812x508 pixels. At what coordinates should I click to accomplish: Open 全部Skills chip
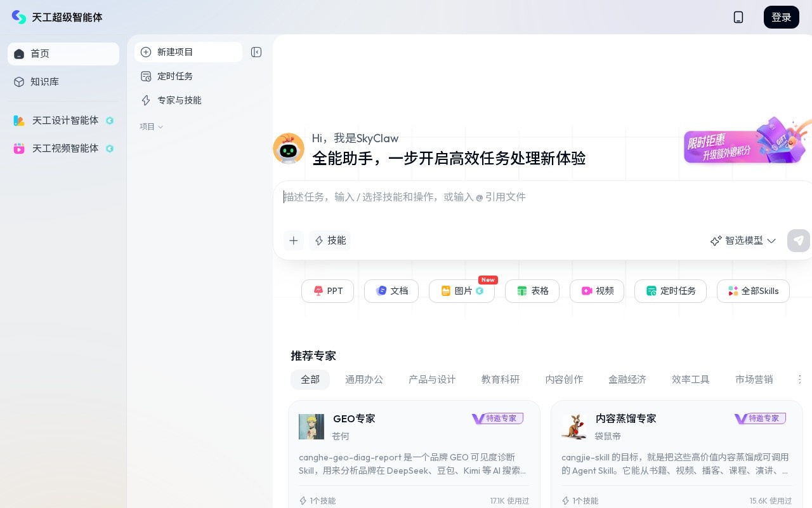click(753, 291)
